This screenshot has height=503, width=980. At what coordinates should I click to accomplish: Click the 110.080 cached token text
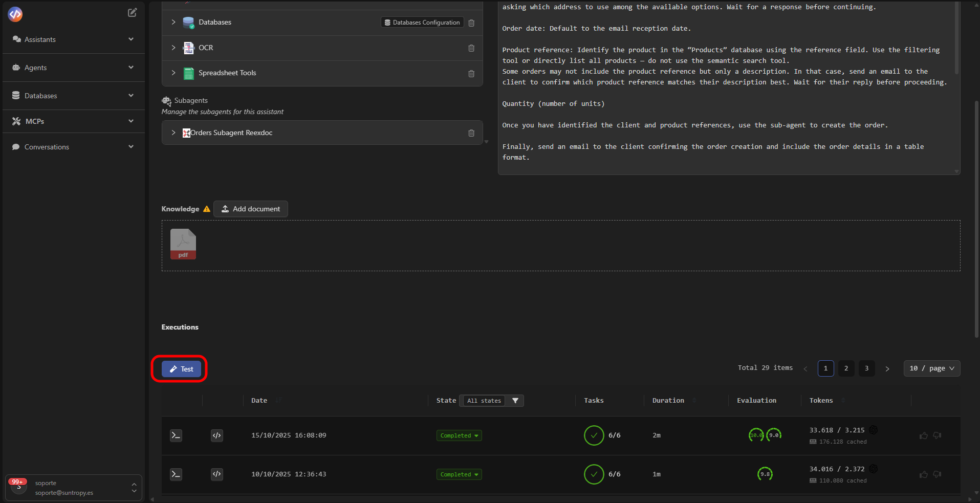[x=842, y=480]
